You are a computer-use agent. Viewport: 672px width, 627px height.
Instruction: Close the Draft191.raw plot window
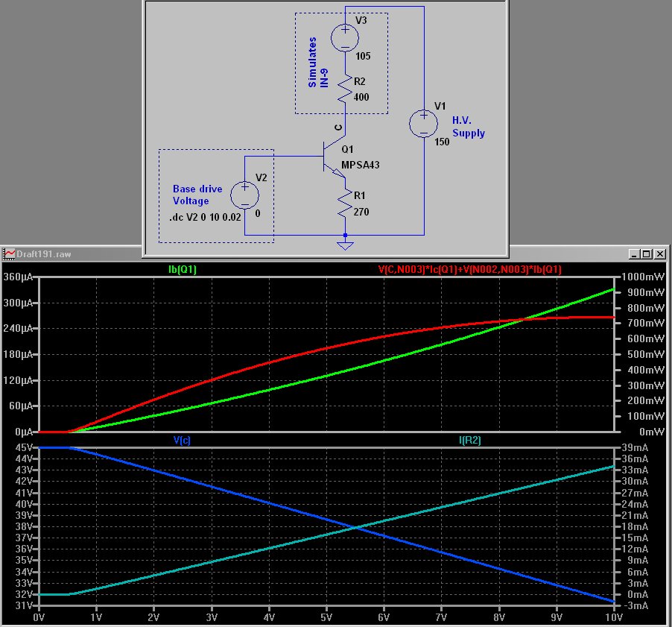click(x=660, y=254)
